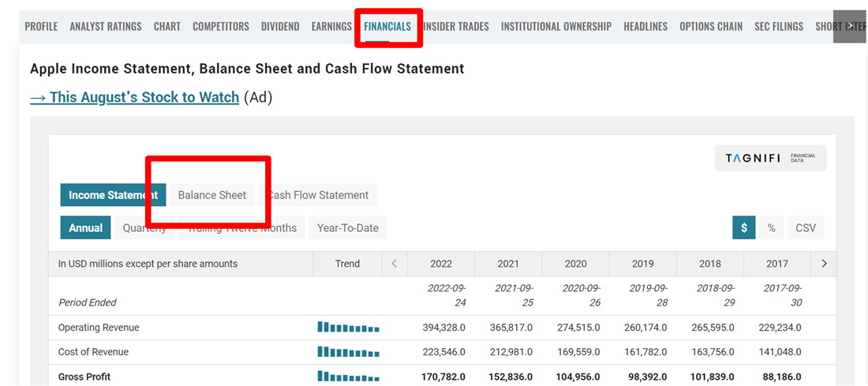
Task: Open the Financials tab
Action: coord(387,27)
